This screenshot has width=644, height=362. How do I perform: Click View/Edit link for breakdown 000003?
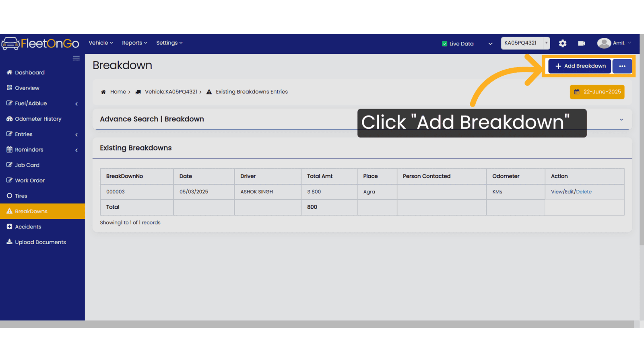tap(563, 192)
